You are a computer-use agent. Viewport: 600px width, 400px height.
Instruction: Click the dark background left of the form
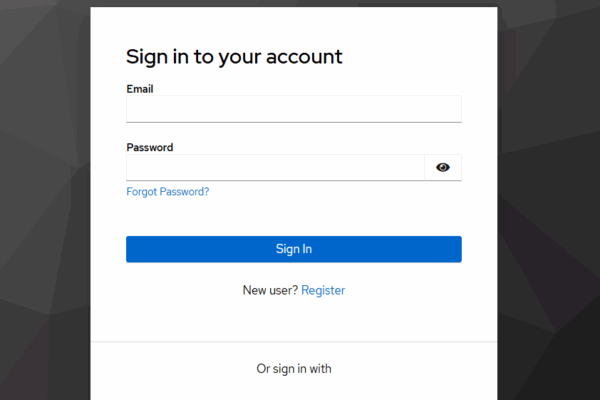coord(45,200)
